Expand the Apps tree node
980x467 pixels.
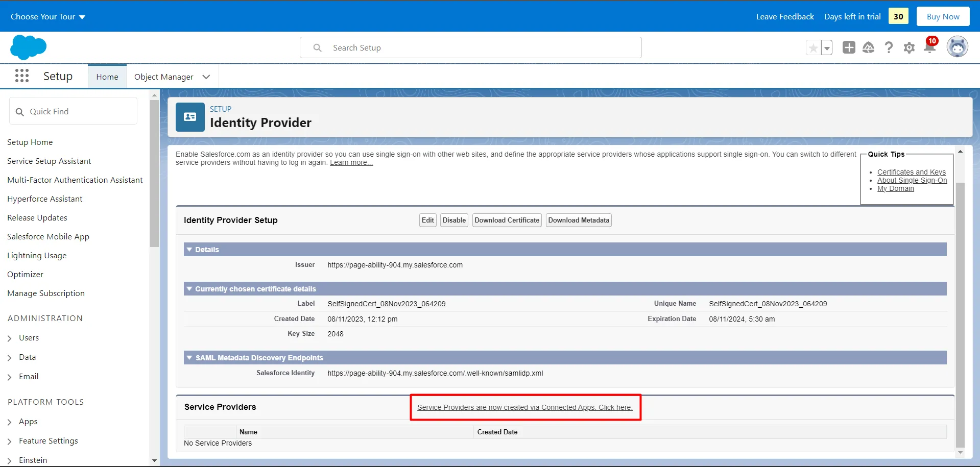[x=10, y=422]
